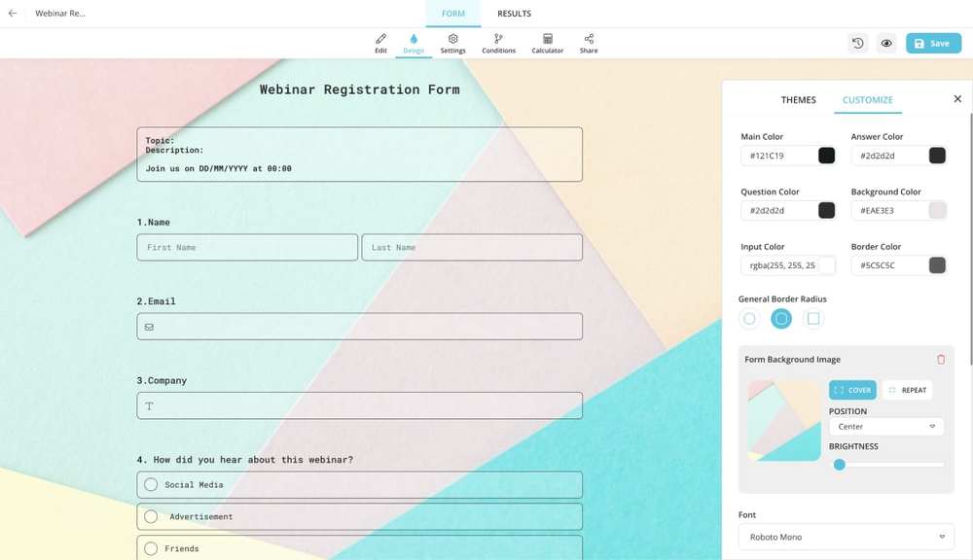Set the background image to Repeat
Viewport: 973px width, 560px height.
[907, 390]
